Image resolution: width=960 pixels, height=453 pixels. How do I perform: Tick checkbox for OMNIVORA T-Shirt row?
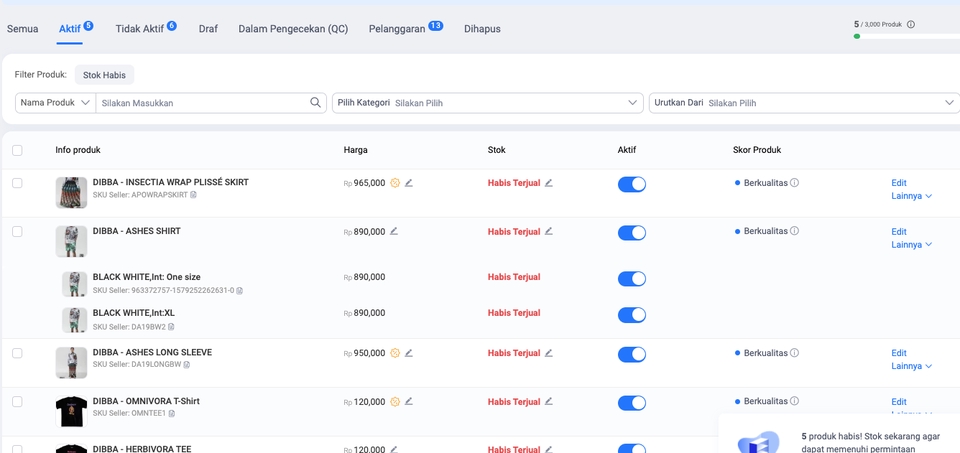[17, 402]
